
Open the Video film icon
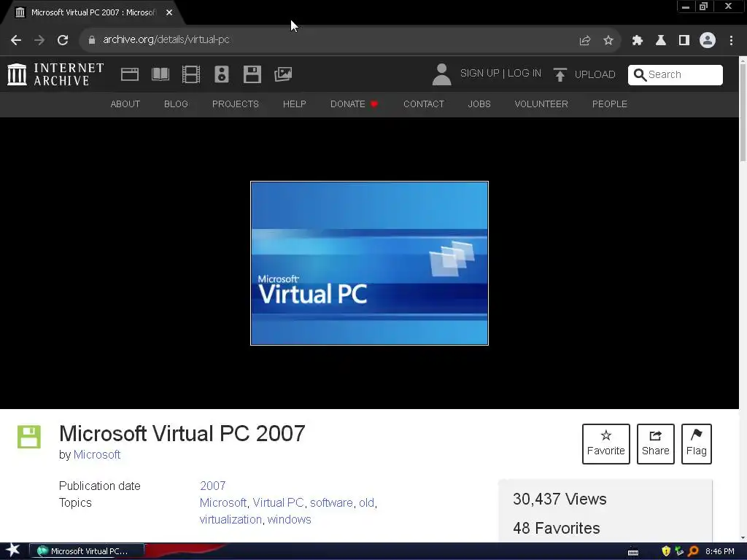[191, 74]
